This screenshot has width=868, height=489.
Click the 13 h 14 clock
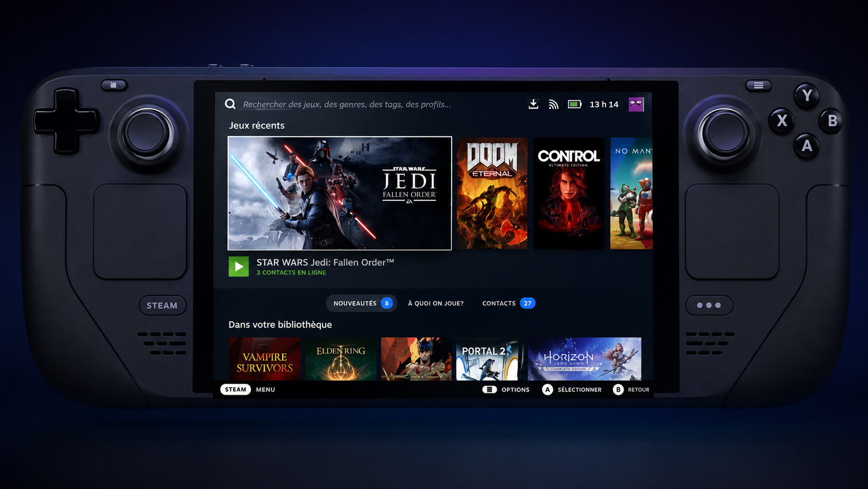coord(604,104)
